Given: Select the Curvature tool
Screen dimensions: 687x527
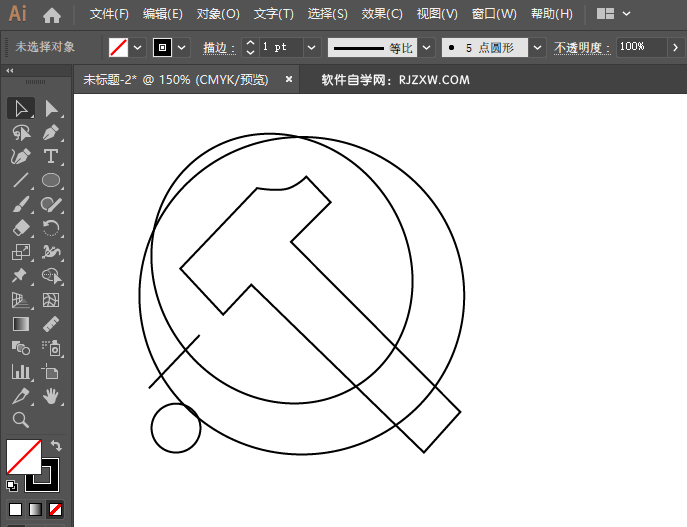Looking at the screenshot, I should tap(21, 156).
